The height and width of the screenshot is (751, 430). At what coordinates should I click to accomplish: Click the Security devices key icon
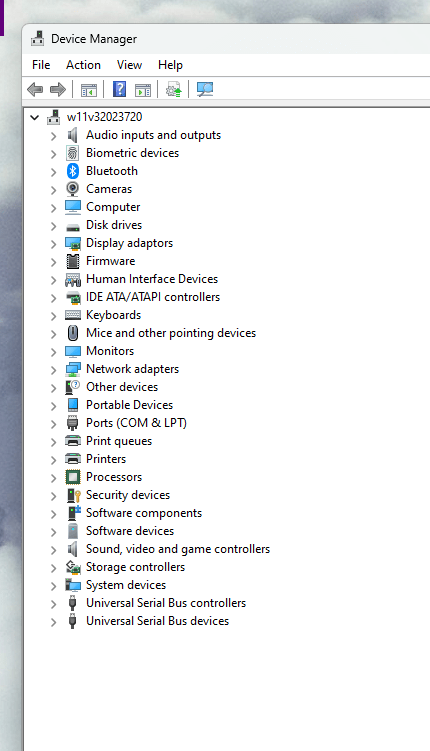73,495
